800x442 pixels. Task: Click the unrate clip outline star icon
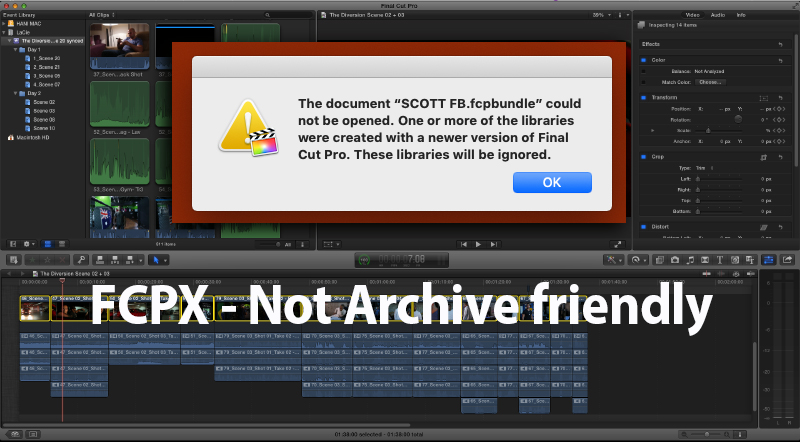pyautogui.click(x=47, y=260)
